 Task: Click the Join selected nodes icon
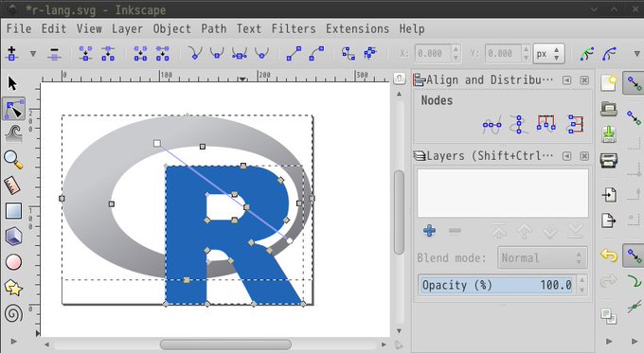click(85, 53)
